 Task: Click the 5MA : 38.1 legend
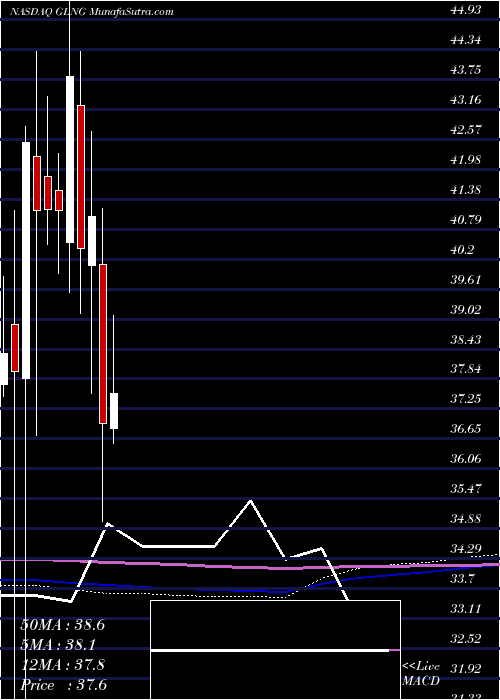pos(59,645)
